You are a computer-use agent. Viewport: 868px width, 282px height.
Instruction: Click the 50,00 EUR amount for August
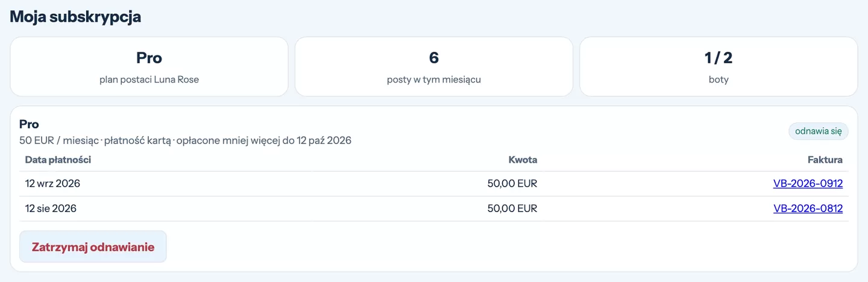[x=512, y=208]
